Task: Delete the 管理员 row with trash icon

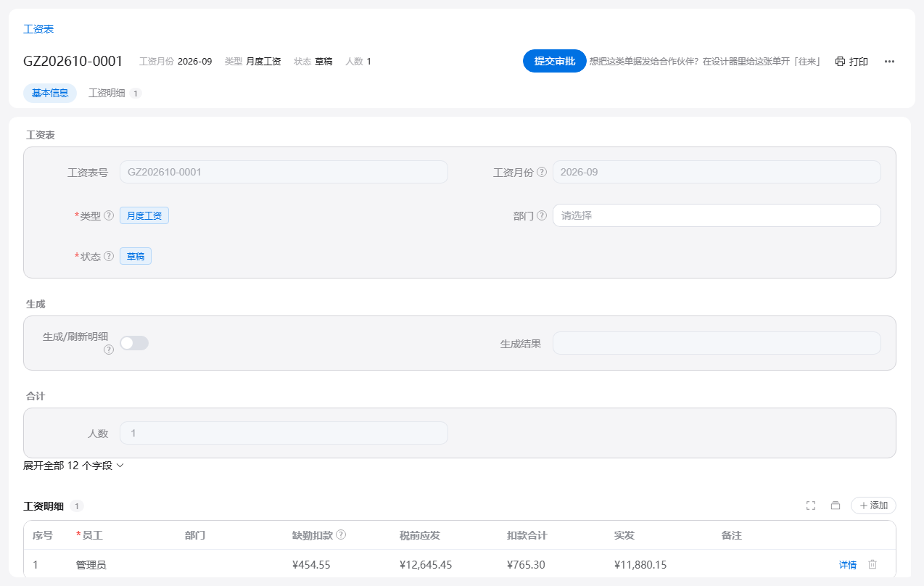Action: [873, 564]
